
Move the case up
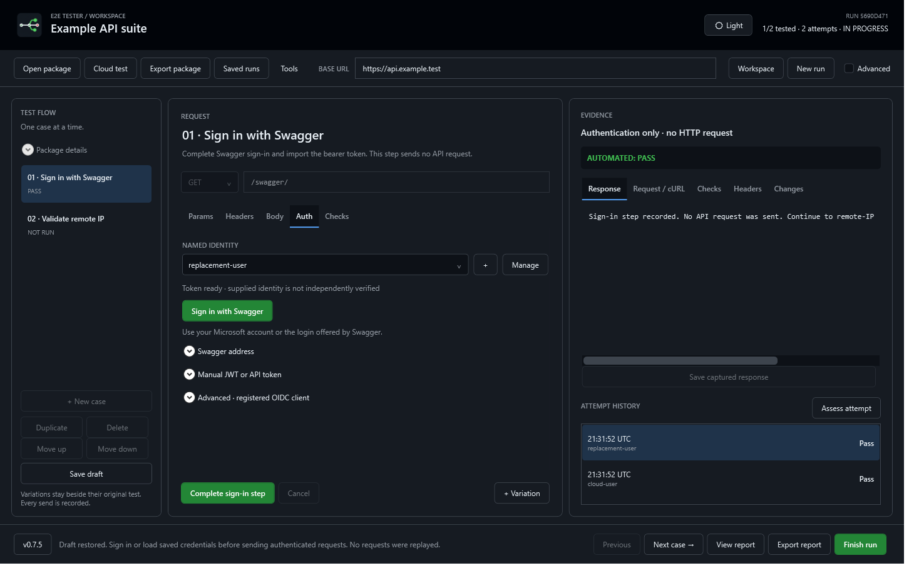(52, 449)
